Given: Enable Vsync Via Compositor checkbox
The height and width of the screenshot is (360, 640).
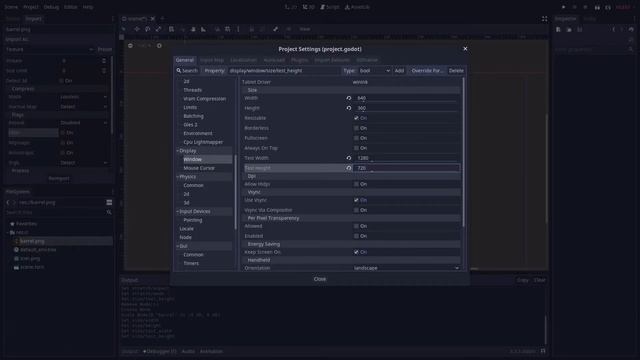Looking at the screenshot, I should coord(356,210).
